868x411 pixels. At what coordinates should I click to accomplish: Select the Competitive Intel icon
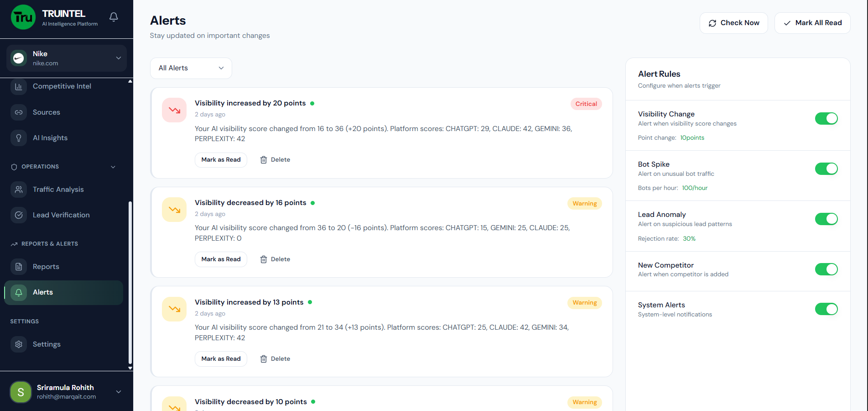pos(19,86)
